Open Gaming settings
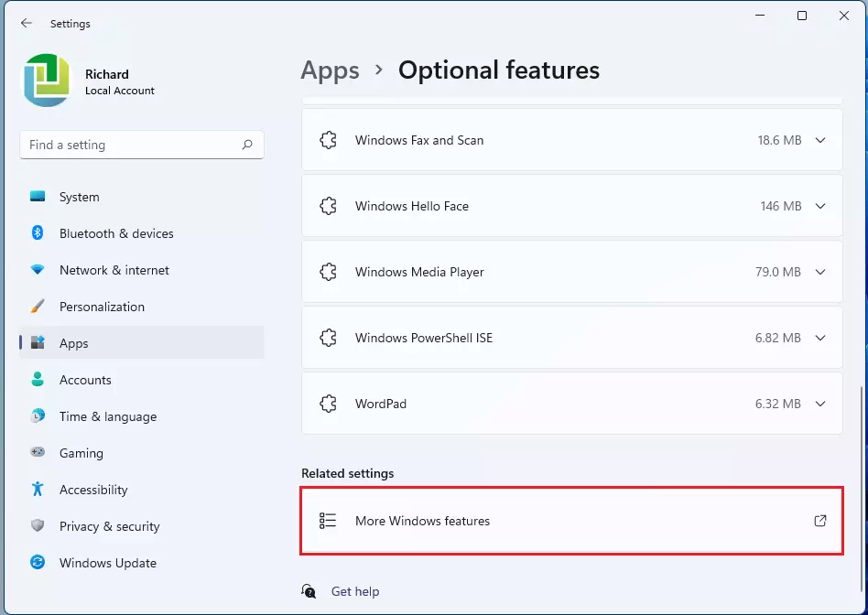This screenshot has height=615, width=868. point(142,452)
